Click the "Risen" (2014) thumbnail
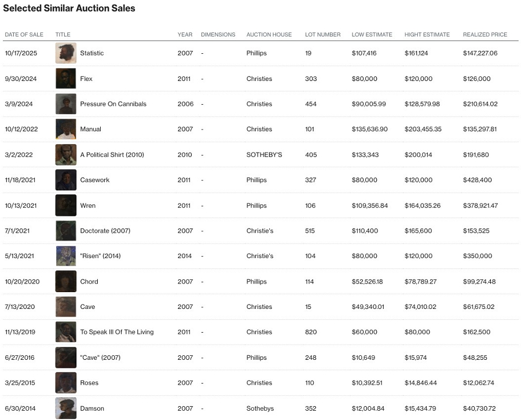 pos(65,256)
